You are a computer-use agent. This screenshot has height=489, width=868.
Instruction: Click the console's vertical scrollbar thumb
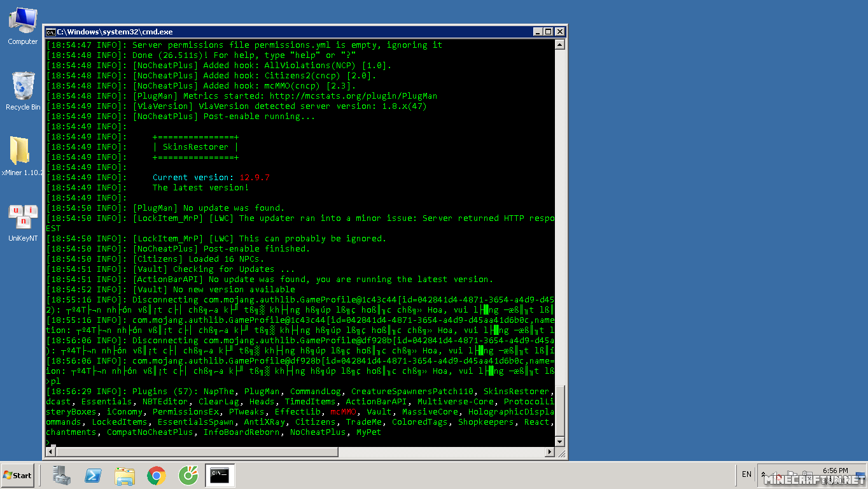point(560,411)
